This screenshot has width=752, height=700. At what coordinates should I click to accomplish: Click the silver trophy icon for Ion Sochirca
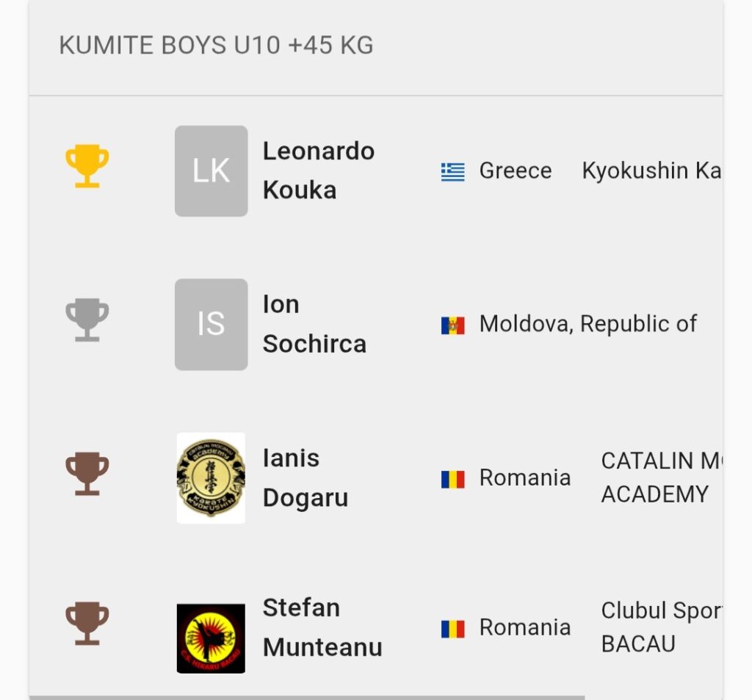[x=87, y=320]
